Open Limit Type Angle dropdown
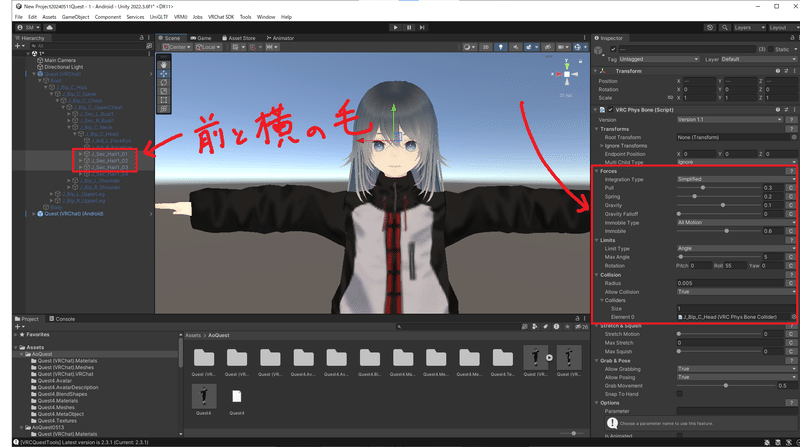Viewport: 800px width, 447px height. (x=736, y=249)
